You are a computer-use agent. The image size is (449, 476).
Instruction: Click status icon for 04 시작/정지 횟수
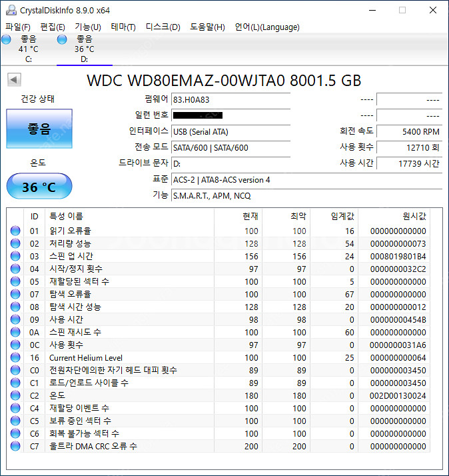coord(15,269)
